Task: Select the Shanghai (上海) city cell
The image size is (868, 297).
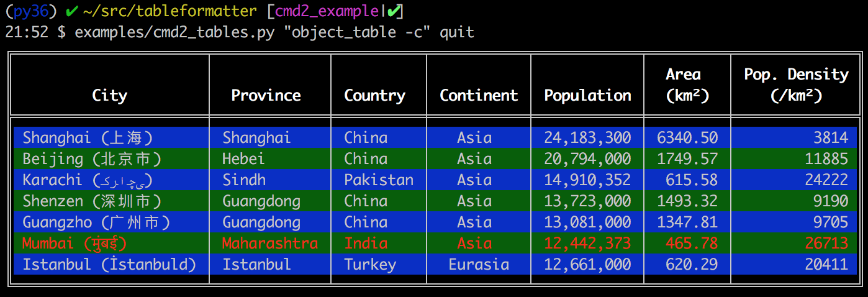Action: click(x=88, y=137)
